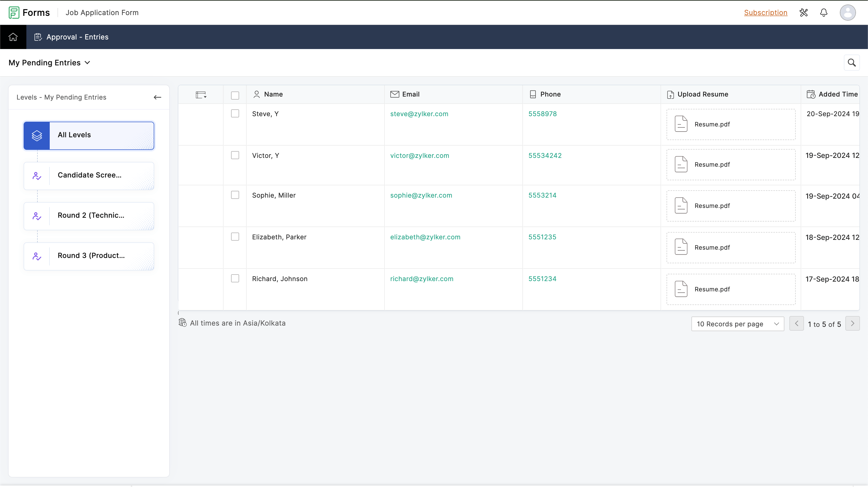Viewport: 868px width, 487px height.
Task: Tick the checkbox for Elizabeth, Parker
Action: [x=235, y=237]
